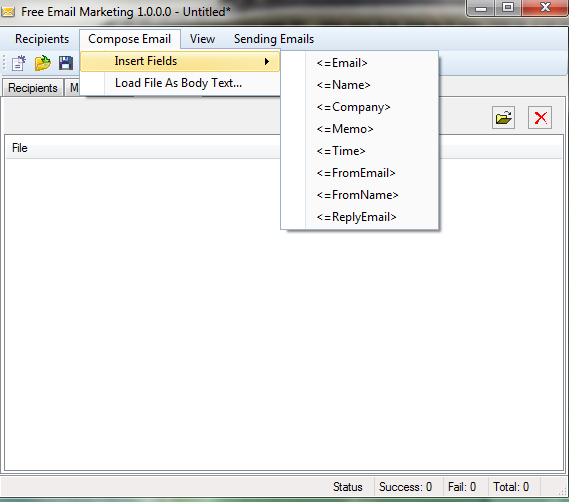Viewport: 569px width, 502px height.
Task: Open the Recipients menu
Action: point(42,39)
